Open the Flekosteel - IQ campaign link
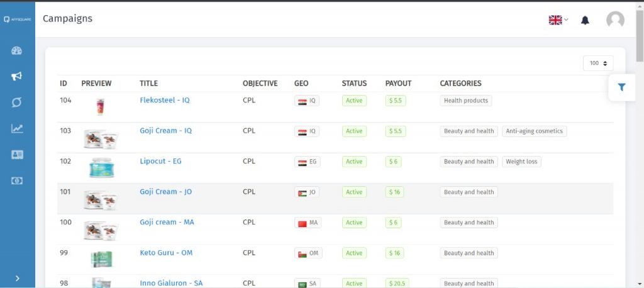Screen dimensions: 644x288 click(x=165, y=100)
